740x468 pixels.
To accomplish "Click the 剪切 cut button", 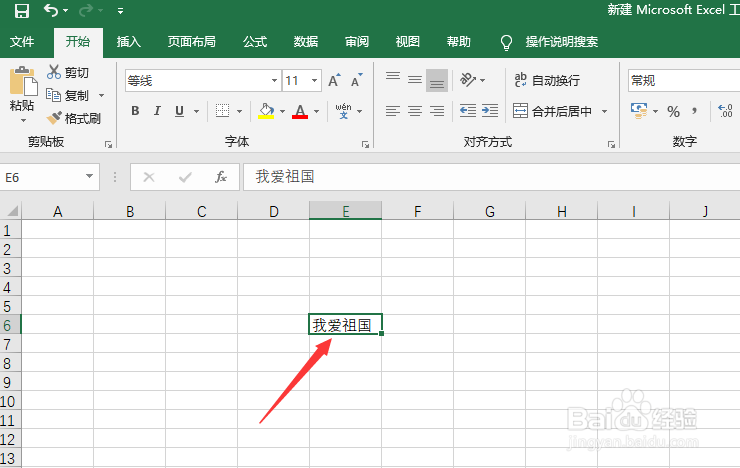I will point(68,72).
